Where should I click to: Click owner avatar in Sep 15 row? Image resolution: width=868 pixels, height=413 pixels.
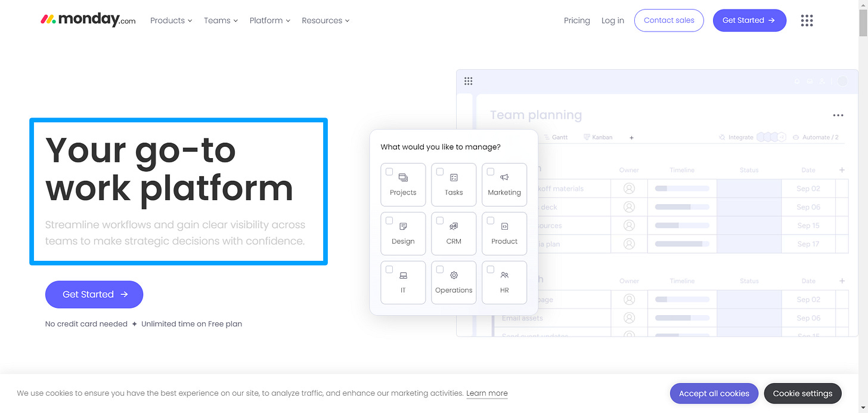(629, 226)
